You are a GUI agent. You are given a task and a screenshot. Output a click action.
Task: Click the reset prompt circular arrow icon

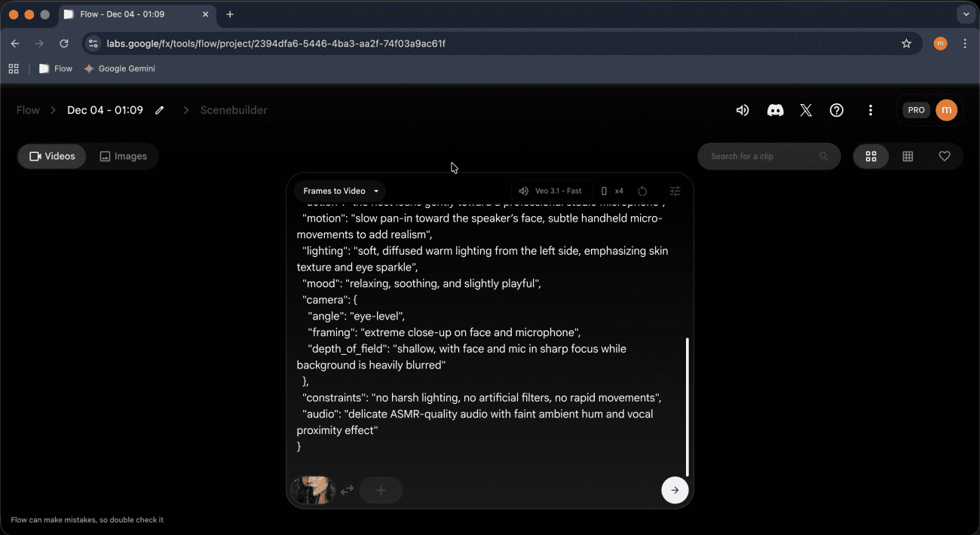coord(642,191)
